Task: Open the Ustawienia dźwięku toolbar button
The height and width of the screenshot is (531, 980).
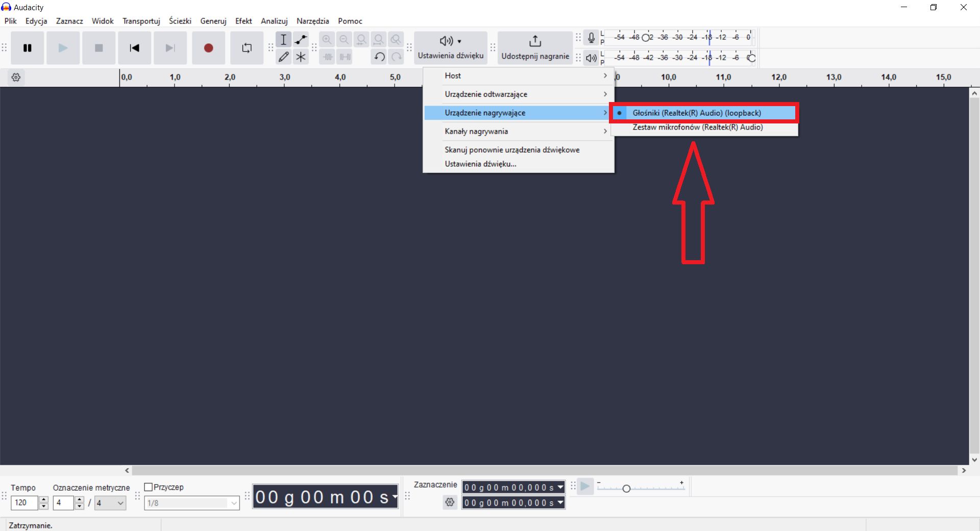Action: click(451, 48)
